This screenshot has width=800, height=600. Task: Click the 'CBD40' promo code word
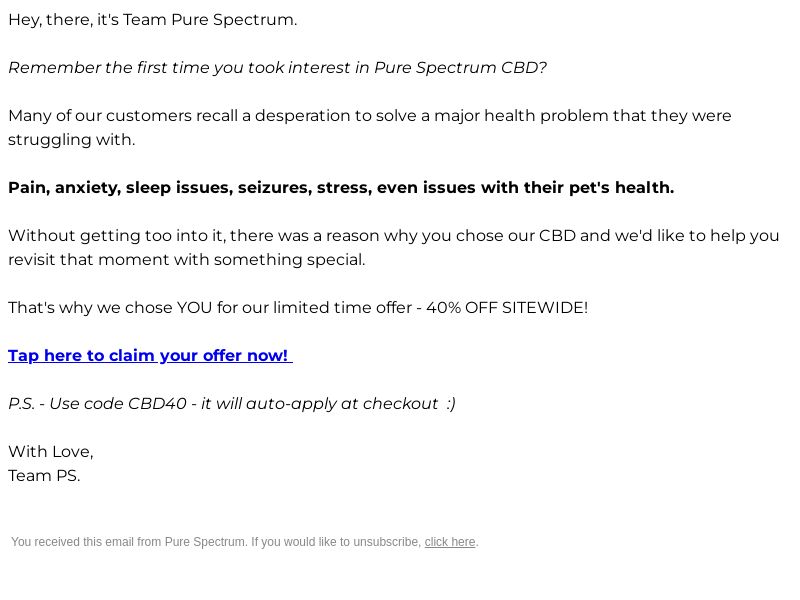157,404
